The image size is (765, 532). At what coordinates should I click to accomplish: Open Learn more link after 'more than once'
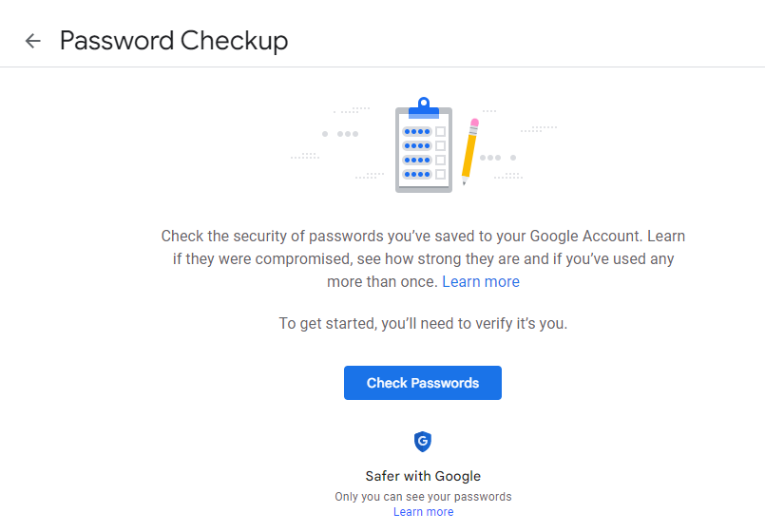481,282
